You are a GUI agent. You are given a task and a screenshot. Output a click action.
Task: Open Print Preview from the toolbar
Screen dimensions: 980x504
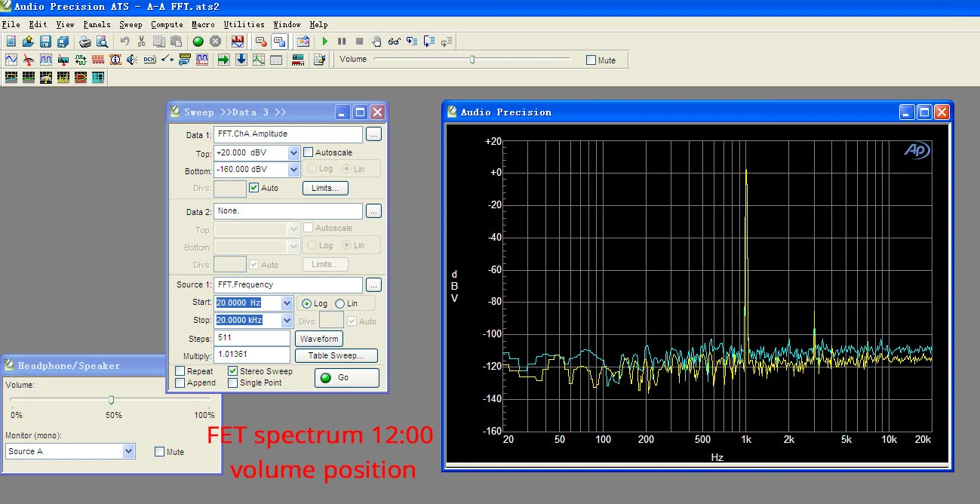(x=103, y=41)
